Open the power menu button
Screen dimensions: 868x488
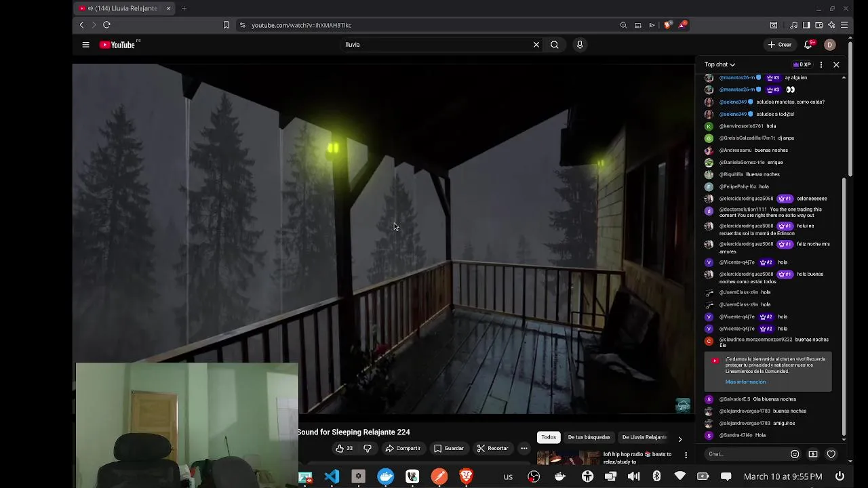840,476
